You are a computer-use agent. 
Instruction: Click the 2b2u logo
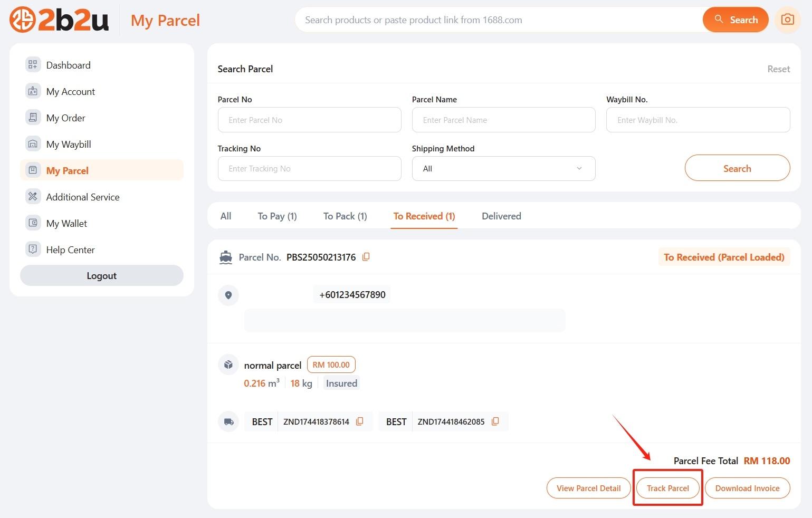click(x=59, y=20)
